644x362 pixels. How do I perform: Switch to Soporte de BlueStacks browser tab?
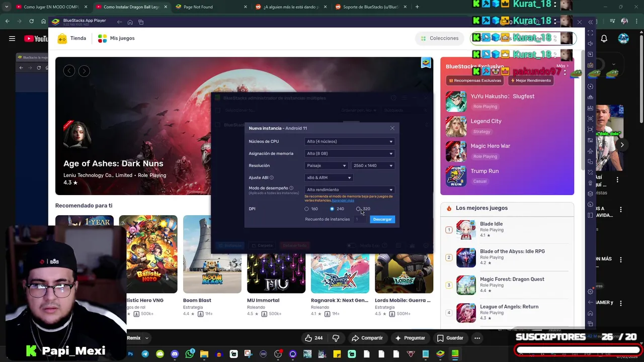click(x=371, y=7)
